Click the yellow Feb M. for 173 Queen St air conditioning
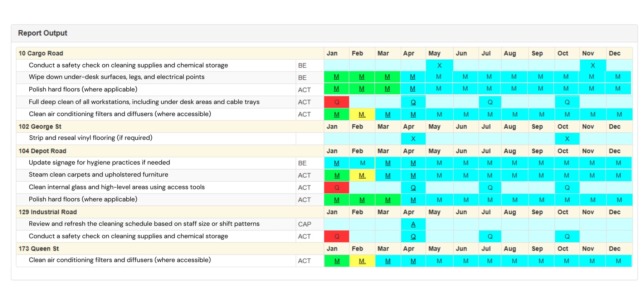The height and width of the screenshot is (298, 644). click(362, 261)
